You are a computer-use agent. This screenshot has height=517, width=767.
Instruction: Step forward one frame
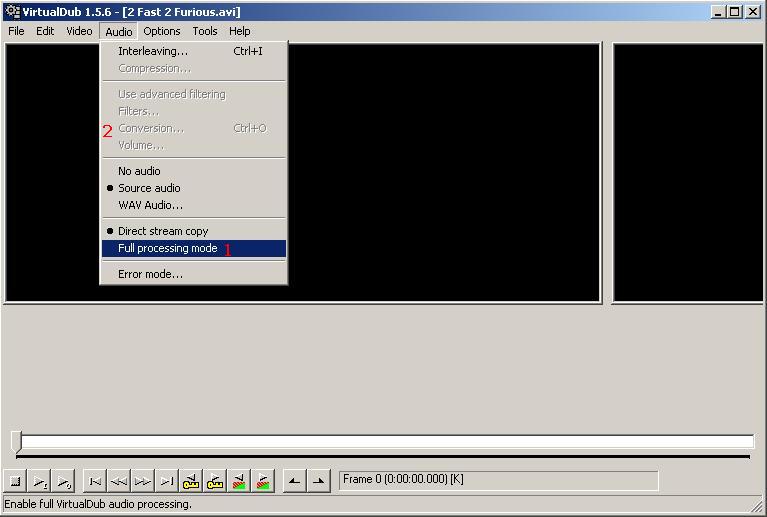pos(143,481)
